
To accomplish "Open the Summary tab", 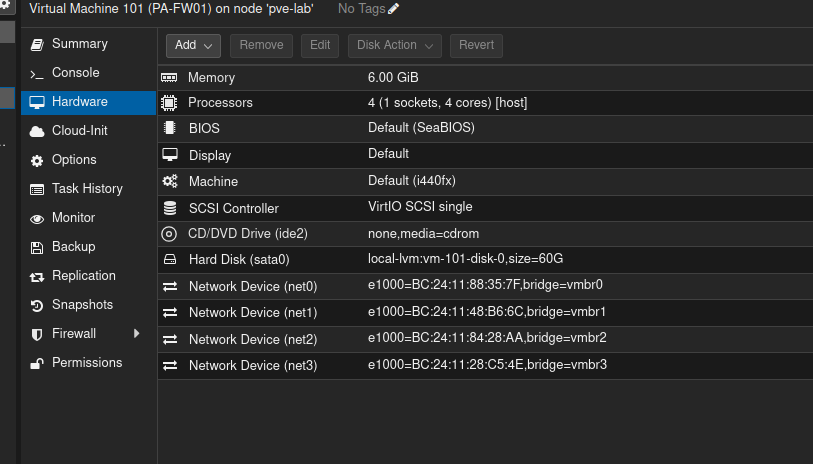I will [x=89, y=44].
